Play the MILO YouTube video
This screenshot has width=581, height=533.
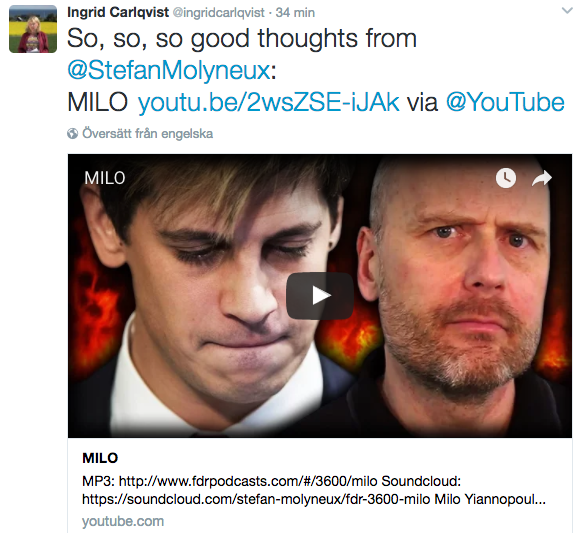click(x=319, y=295)
